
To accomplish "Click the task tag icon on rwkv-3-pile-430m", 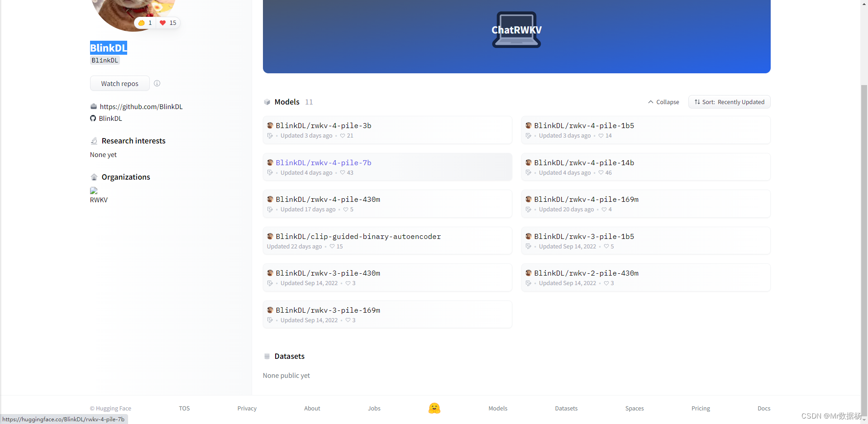I will click(270, 283).
